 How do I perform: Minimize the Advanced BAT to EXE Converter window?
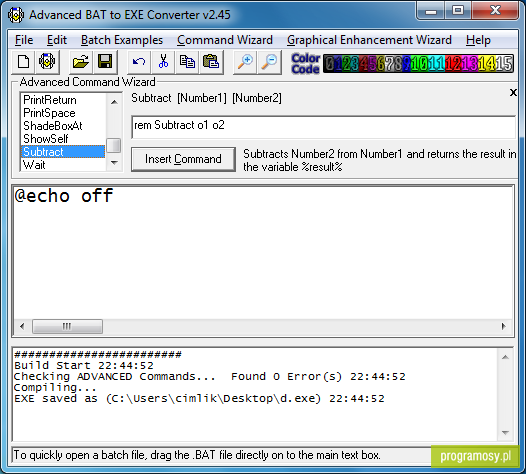pos(431,11)
